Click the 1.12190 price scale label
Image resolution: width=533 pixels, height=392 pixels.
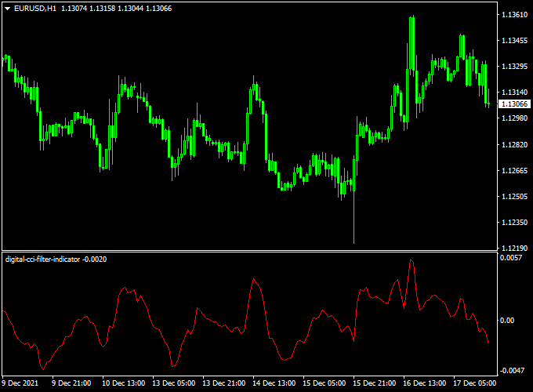(515, 249)
